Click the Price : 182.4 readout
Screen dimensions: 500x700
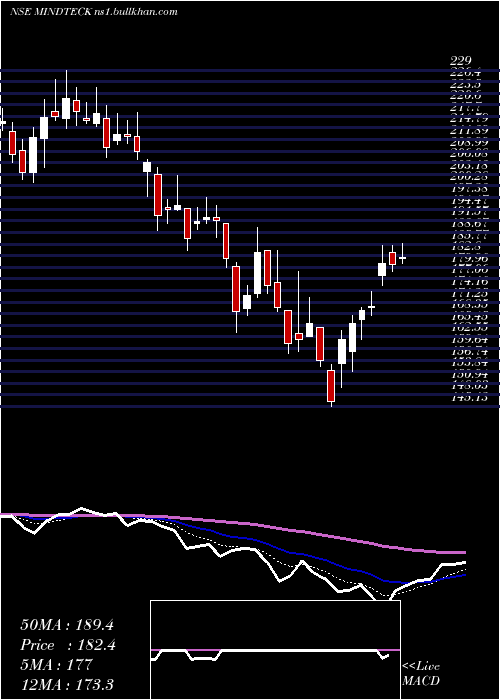coord(68,645)
